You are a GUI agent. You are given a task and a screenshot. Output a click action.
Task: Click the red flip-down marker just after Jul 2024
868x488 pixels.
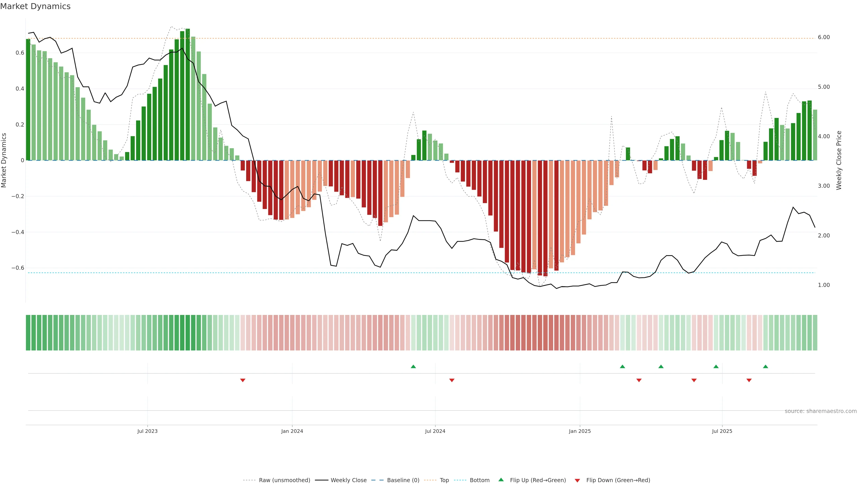pyautogui.click(x=452, y=380)
